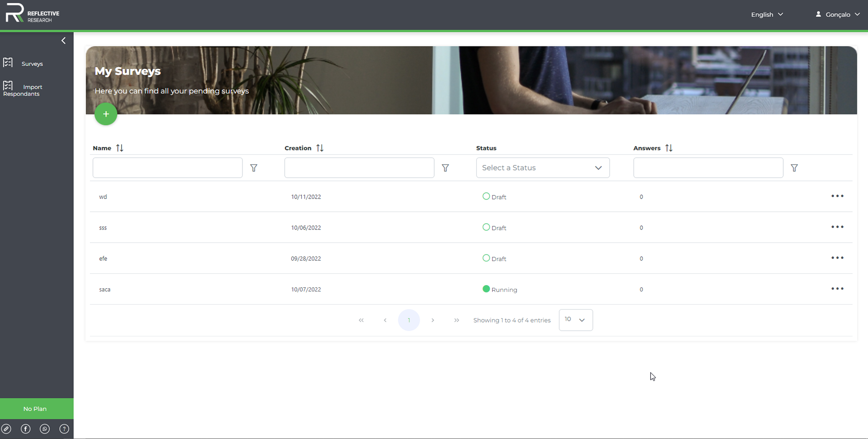Open the entries-per-page dropdown showing 10

(x=575, y=320)
